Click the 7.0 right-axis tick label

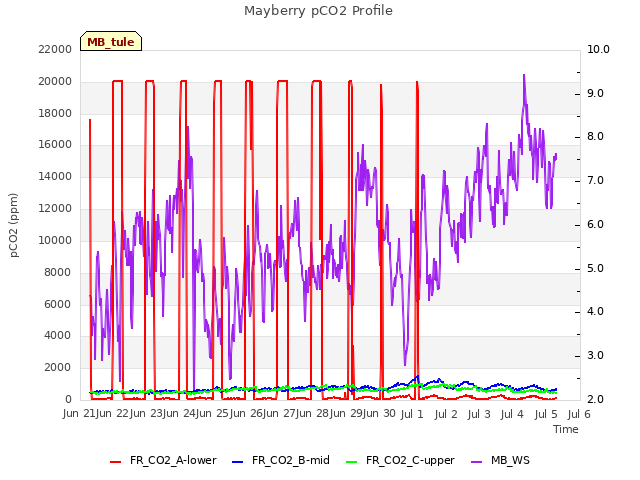[595, 180]
